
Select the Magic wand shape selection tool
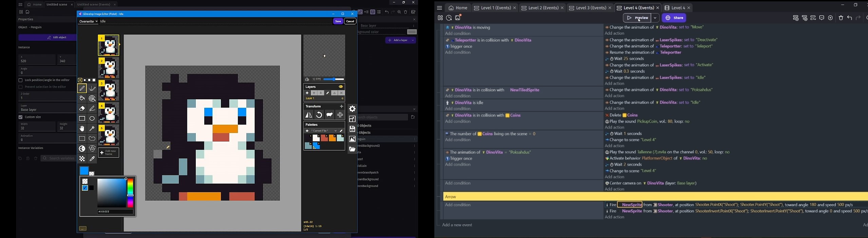coord(92,129)
